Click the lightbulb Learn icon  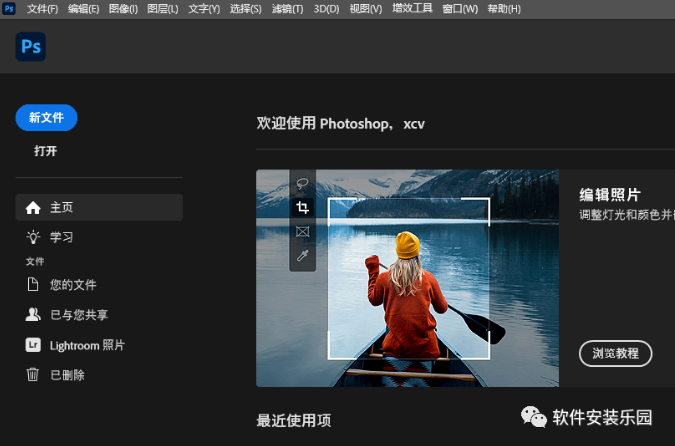pyautogui.click(x=33, y=238)
